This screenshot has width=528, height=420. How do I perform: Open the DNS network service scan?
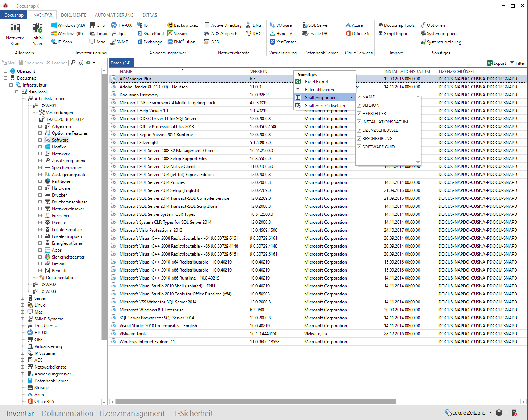pos(253,25)
